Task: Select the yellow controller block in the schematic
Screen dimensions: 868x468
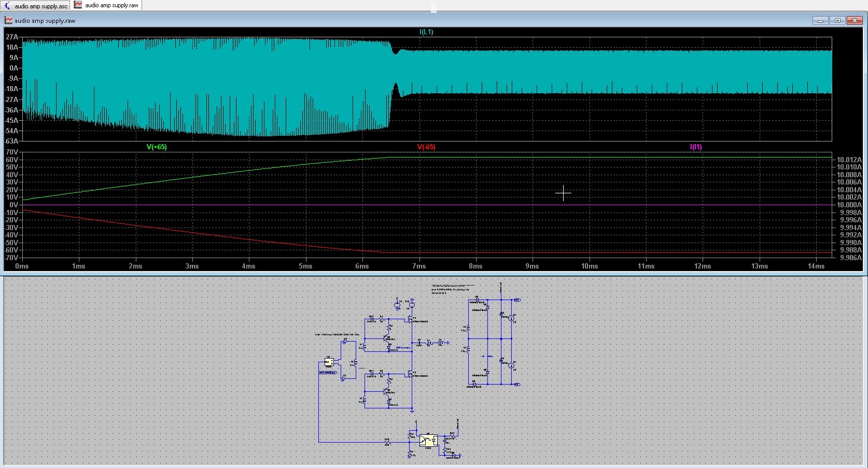Action: pos(329,362)
